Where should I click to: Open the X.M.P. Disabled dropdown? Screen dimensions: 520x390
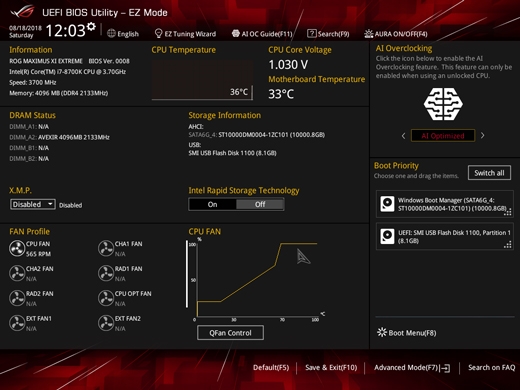click(x=32, y=204)
